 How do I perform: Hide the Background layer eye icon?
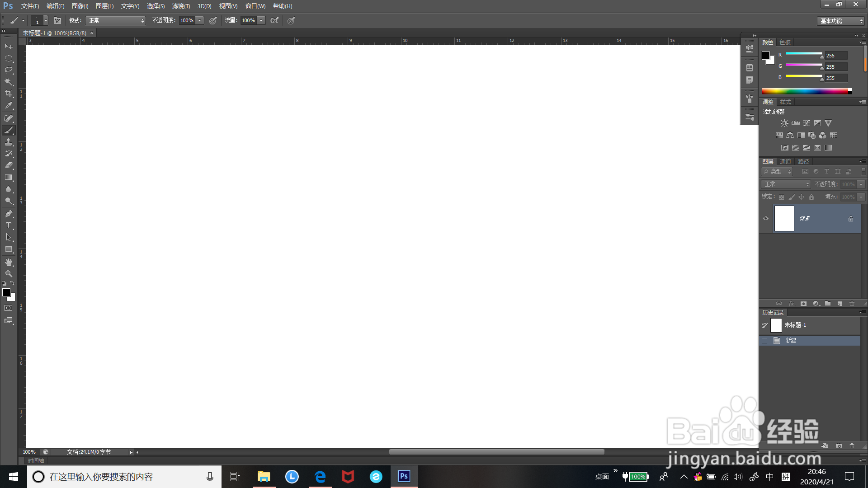(x=766, y=219)
